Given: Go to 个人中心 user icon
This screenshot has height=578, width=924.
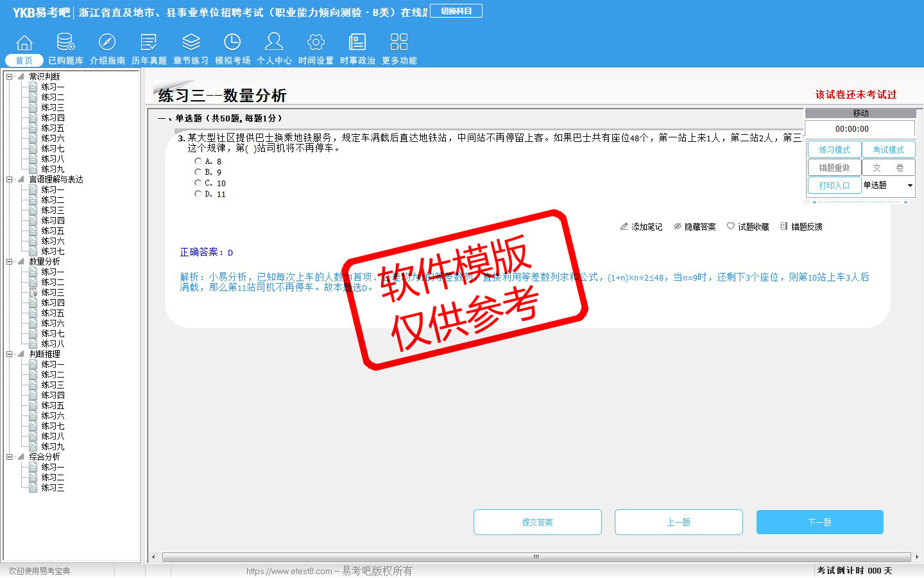Looking at the screenshot, I should click(274, 42).
